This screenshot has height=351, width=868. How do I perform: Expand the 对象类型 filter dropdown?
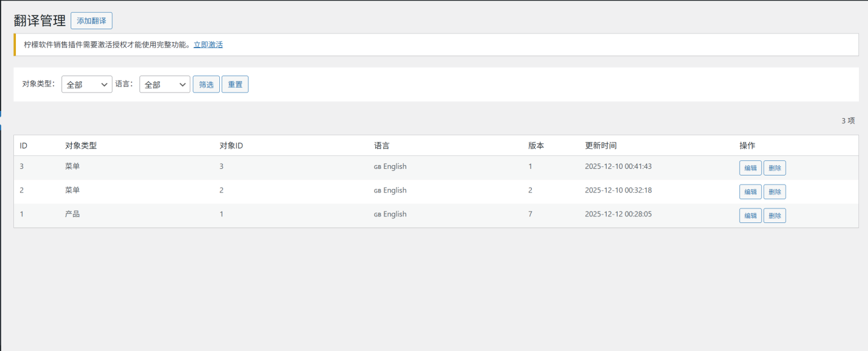pyautogui.click(x=86, y=85)
